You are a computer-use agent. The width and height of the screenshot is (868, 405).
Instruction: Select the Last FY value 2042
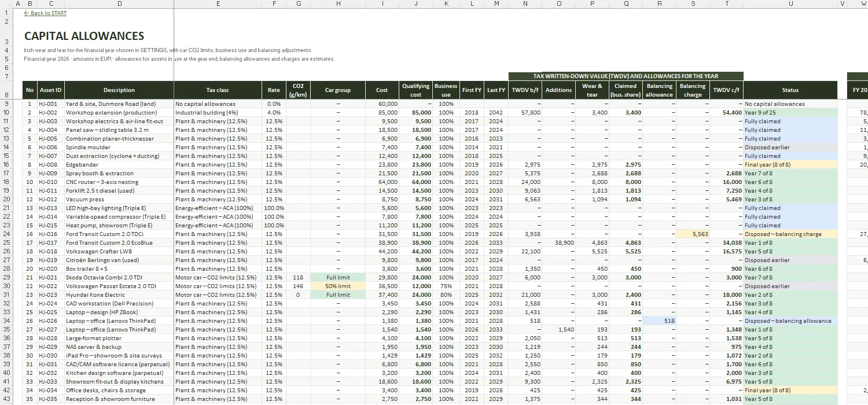point(496,112)
